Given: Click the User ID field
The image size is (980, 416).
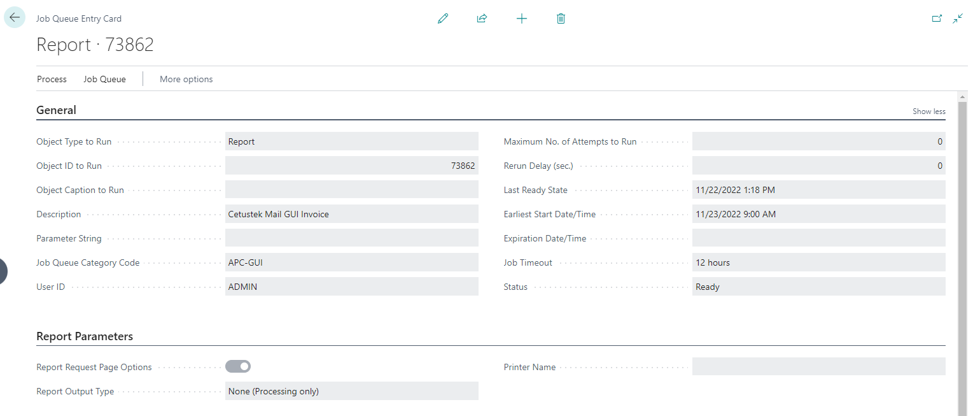Looking at the screenshot, I should [352, 287].
